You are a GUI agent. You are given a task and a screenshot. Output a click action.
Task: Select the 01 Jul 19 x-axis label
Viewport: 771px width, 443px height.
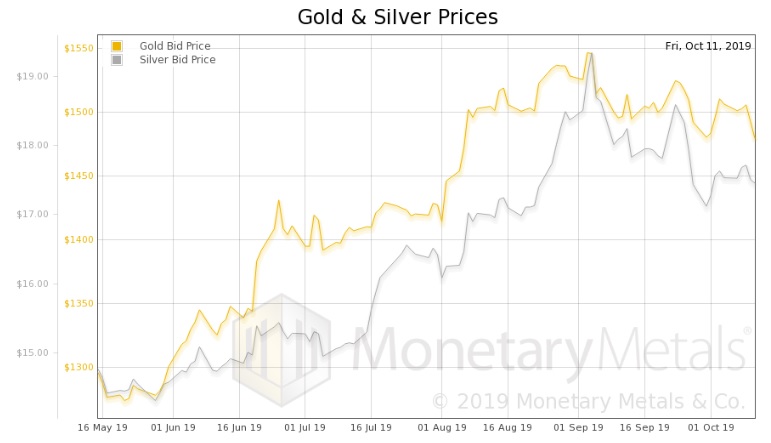(304, 427)
